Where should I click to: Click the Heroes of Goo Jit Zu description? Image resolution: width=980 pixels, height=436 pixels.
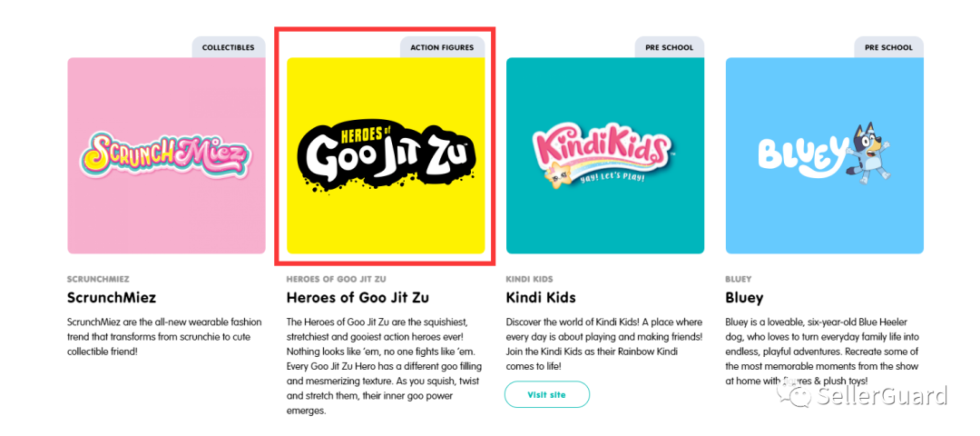(385, 366)
